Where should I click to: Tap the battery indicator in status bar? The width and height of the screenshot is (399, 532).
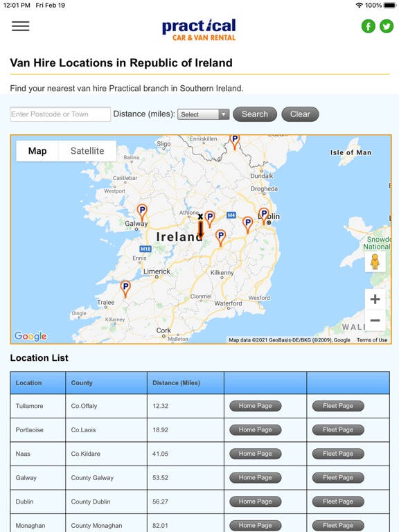(x=390, y=5)
